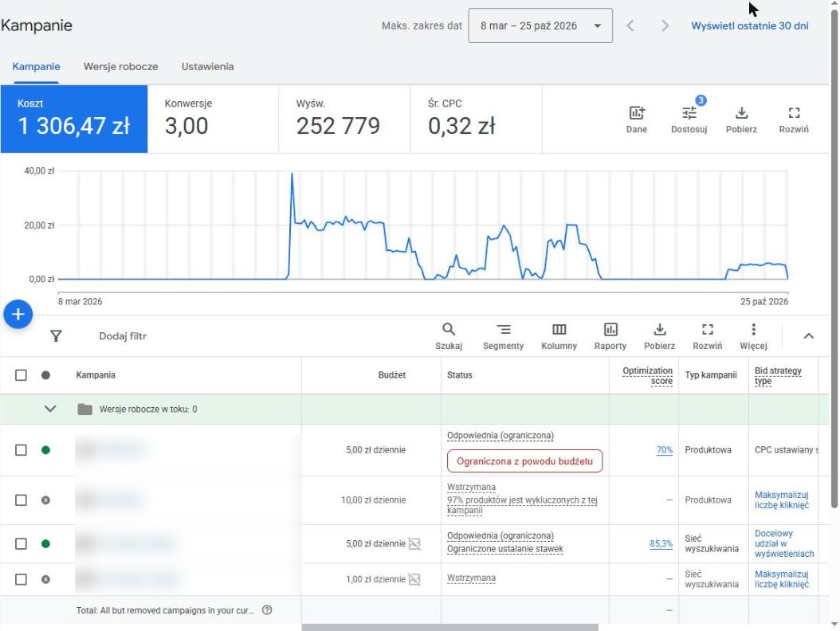The image size is (840, 631).
Task: Click the horizontal table scrollbar
Action: click(450, 627)
